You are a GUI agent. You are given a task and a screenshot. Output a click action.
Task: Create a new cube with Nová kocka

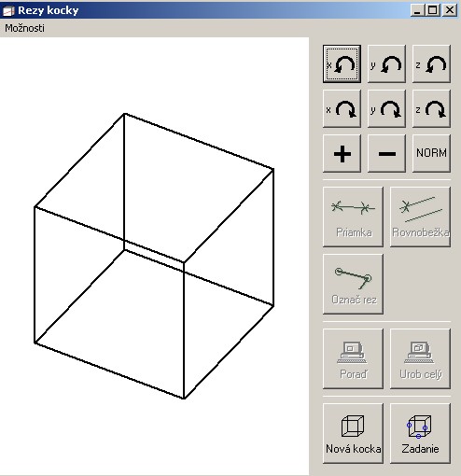coord(353,433)
